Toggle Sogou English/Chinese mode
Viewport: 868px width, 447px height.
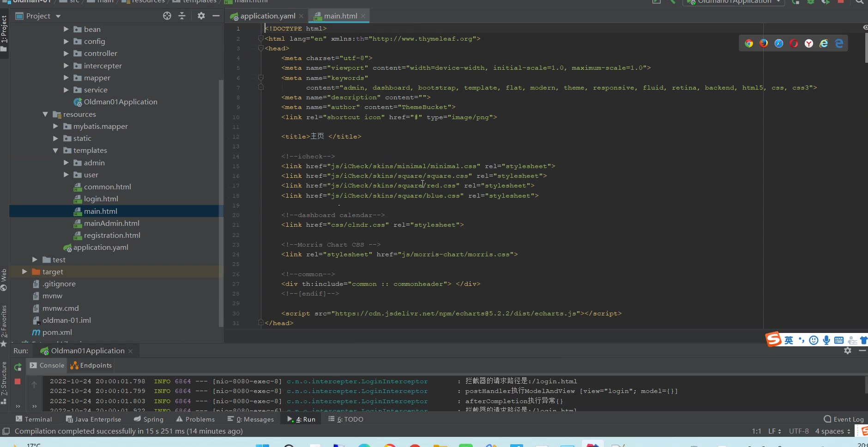click(789, 340)
